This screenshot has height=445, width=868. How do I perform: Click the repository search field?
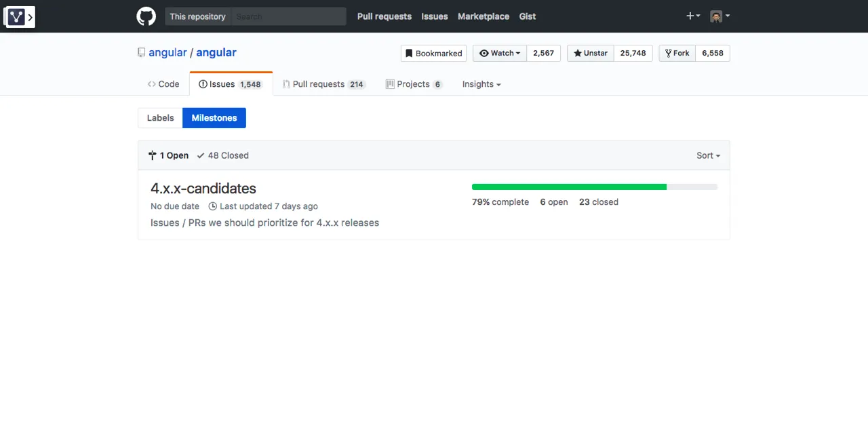coord(288,16)
